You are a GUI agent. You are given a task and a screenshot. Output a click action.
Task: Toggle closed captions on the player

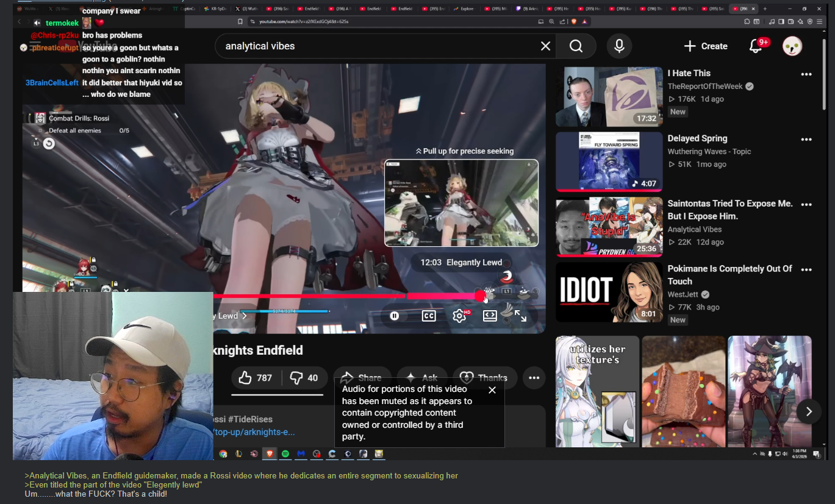(429, 316)
